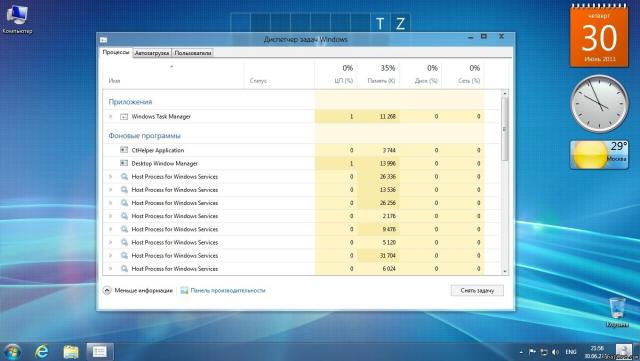This screenshot has height=361, width=640.
Task: Click icon of Host Process using 2 176 K
Action: [124, 216]
